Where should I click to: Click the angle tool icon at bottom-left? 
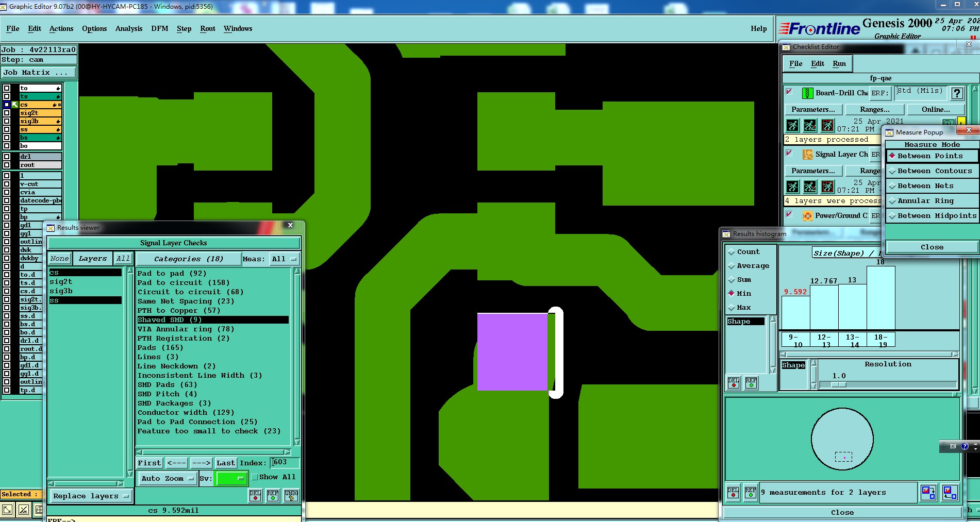(x=24, y=510)
